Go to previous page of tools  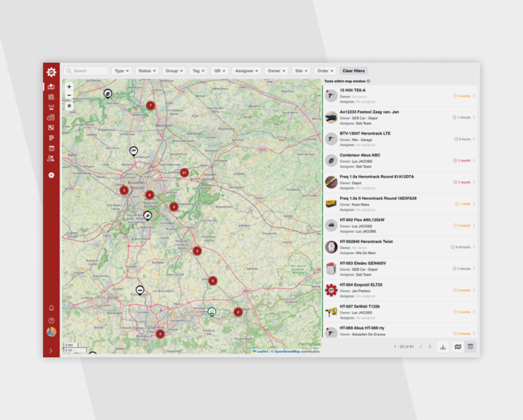click(421, 347)
